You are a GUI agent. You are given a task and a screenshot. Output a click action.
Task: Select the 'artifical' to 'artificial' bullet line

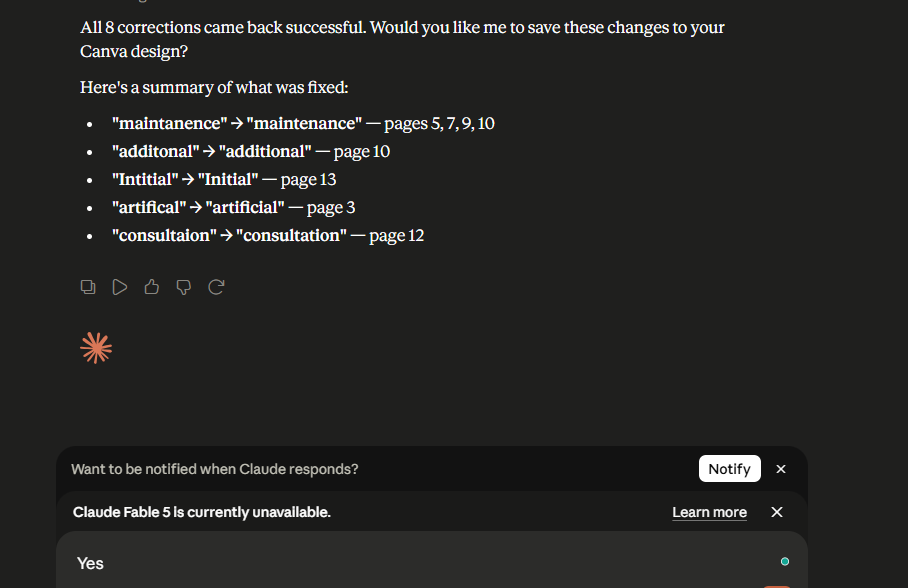click(233, 207)
